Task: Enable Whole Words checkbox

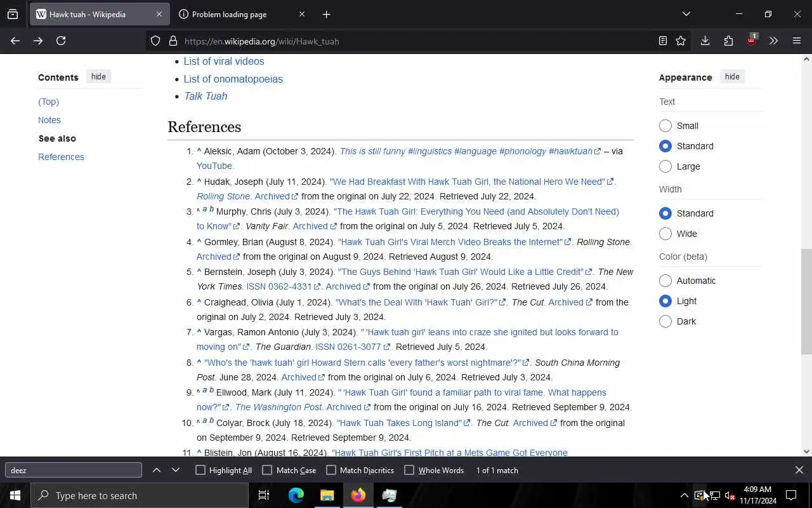Action: tap(409, 470)
